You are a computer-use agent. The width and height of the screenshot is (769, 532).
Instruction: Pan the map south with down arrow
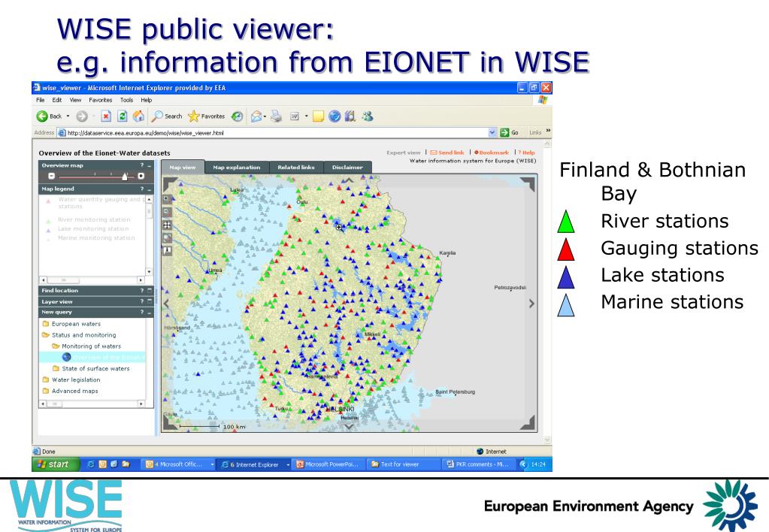(x=349, y=427)
